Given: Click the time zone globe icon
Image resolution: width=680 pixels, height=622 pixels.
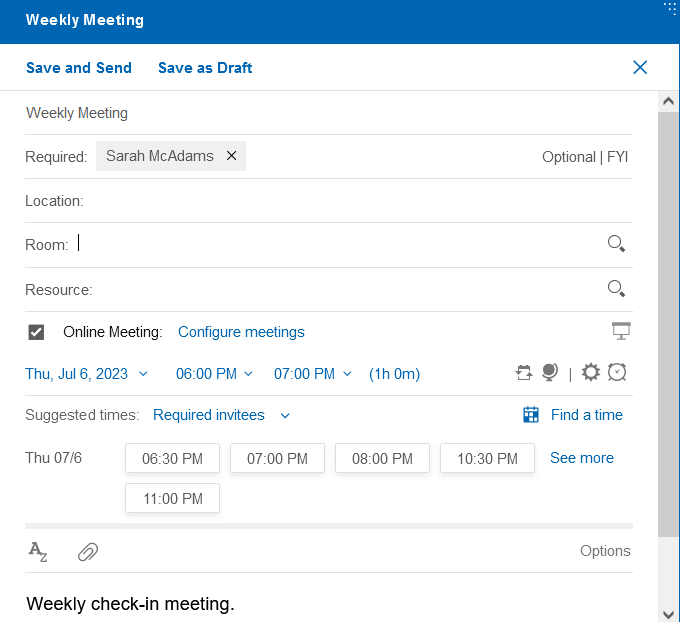Looking at the screenshot, I should tap(550, 372).
